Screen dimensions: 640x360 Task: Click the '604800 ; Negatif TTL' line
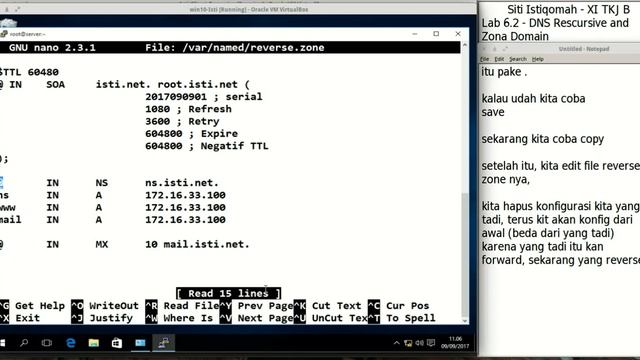click(x=207, y=146)
